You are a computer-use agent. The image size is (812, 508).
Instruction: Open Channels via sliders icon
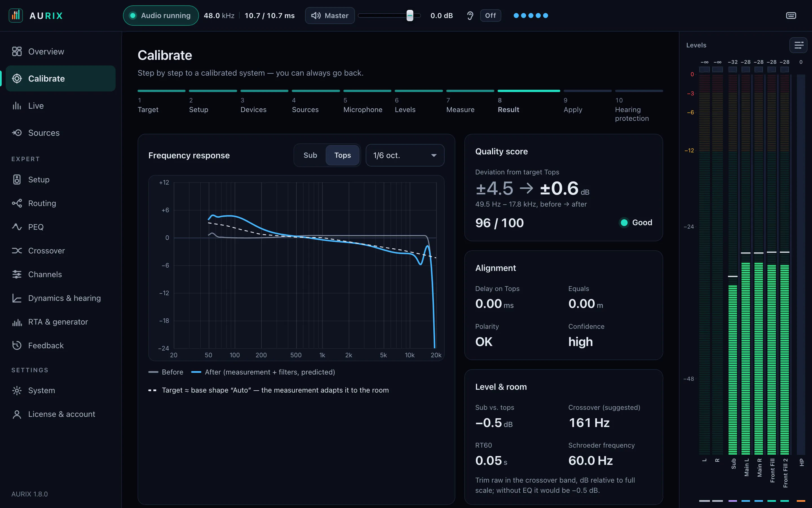pyautogui.click(x=17, y=275)
